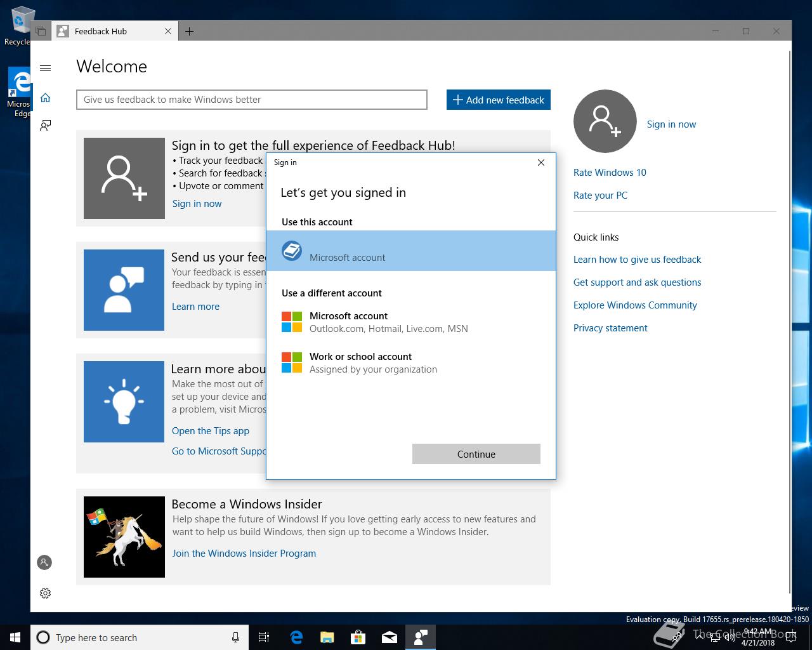This screenshot has width=812, height=650.
Task: Click the taskbar search box
Action: point(140,637)
